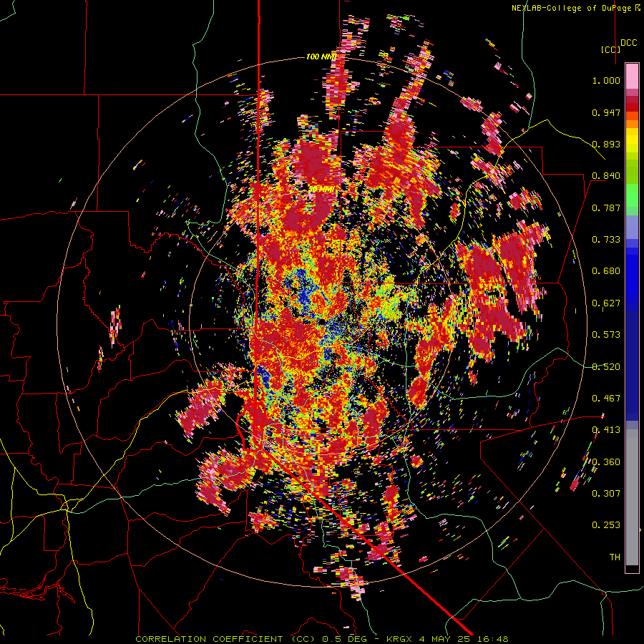Pick the light pink top color scale segment

click(632, 77)
